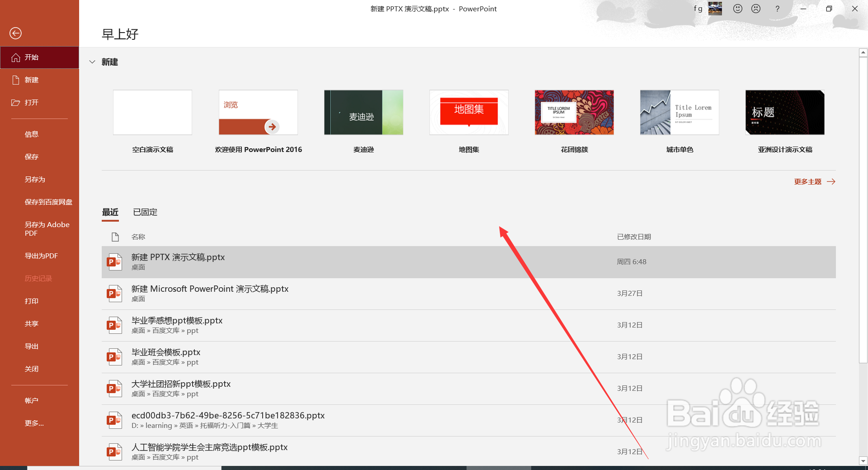Image resolution: width=868 pixels, height=470 pixels.
Task: Click the Home icon beside 开始
Action: tap(16, 57)
